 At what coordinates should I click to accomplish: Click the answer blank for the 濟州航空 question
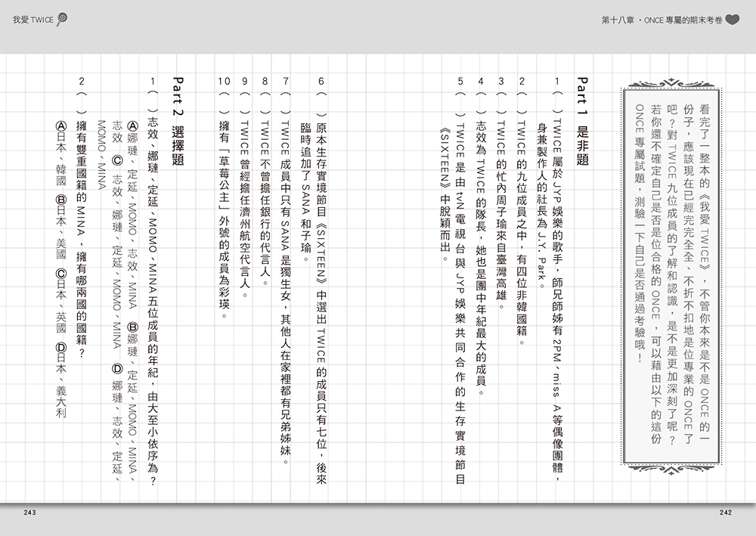click(x=244, y=102)
